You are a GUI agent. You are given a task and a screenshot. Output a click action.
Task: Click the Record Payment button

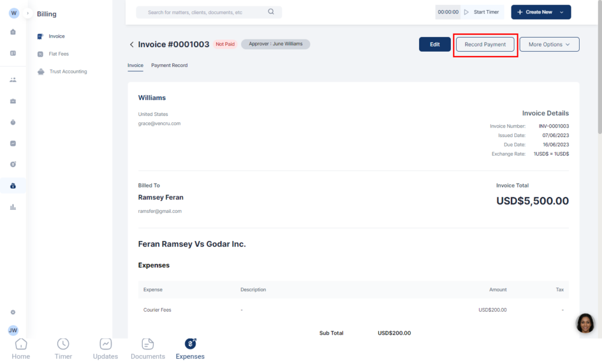tap(485, 45)
